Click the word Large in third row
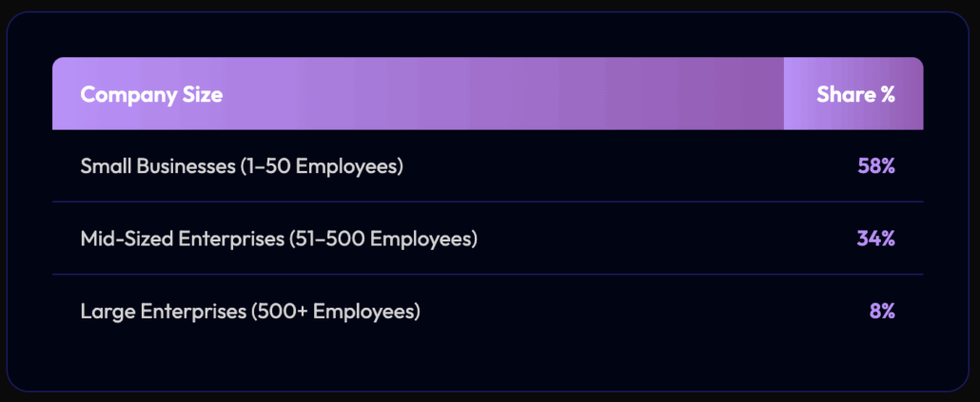This screenshot has height=402, width=980. pyautogui.click(x=106, y=311)
